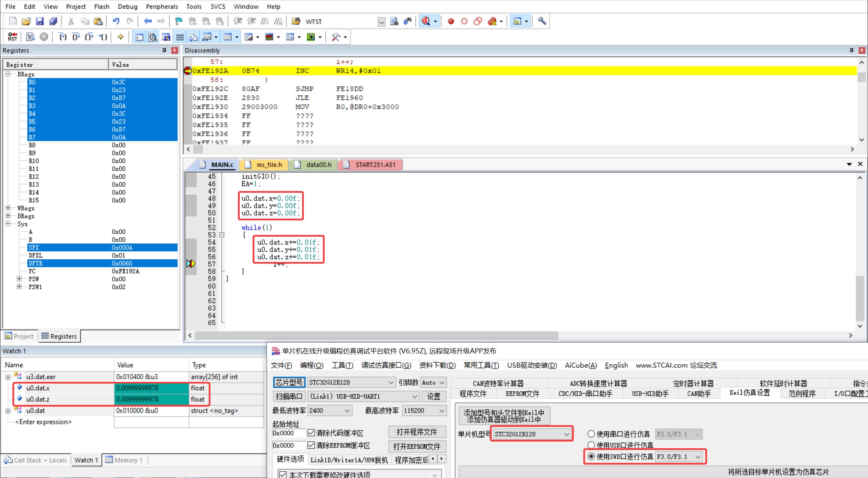Click the Save file toolbar icon
Image resolution: width=868 pixels, height=478 pixels.
[40, 21]
